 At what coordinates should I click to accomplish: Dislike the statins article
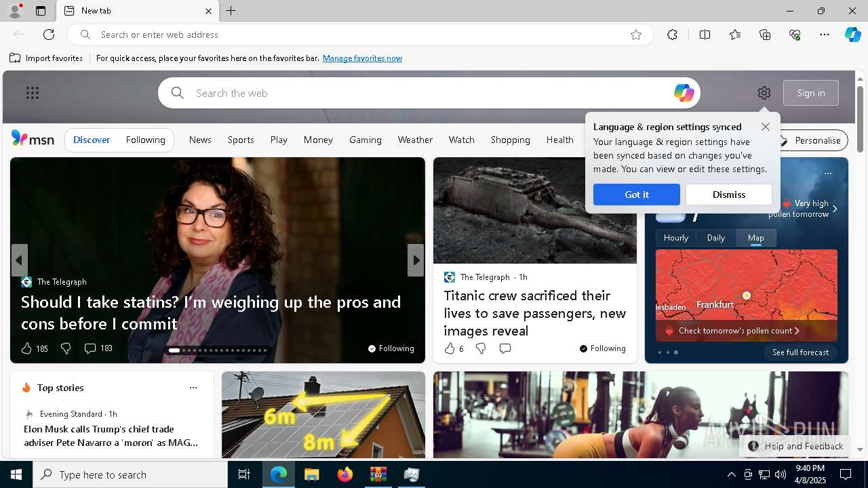(x=66, y=348)
